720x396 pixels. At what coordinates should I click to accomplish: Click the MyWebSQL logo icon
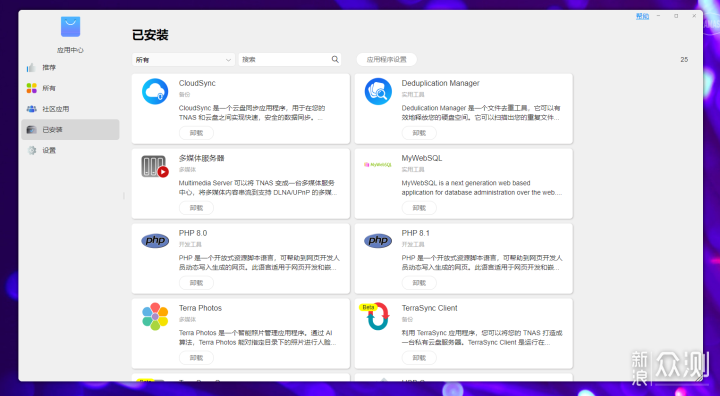coord(377,164)
